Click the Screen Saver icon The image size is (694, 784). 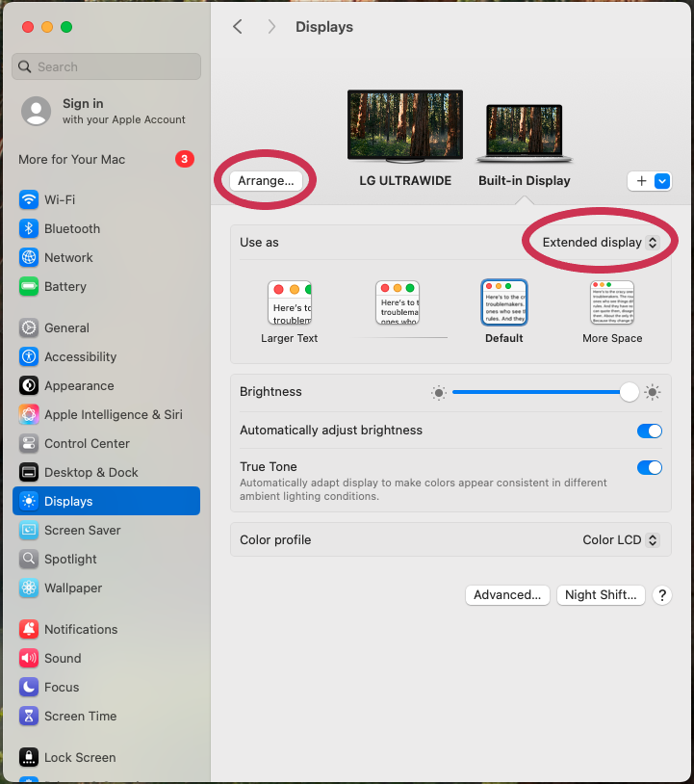[x=29, y=530]
